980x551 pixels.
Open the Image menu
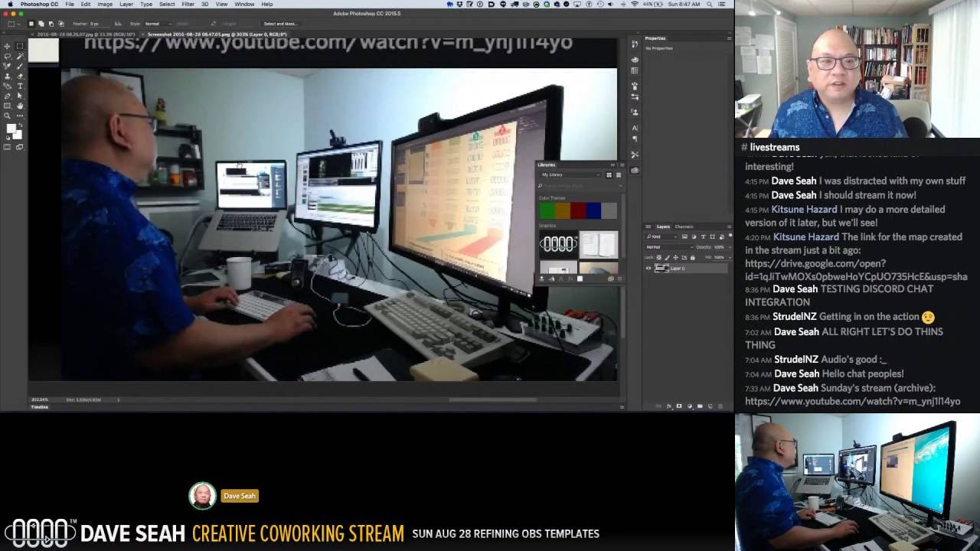tap(105, 4)
